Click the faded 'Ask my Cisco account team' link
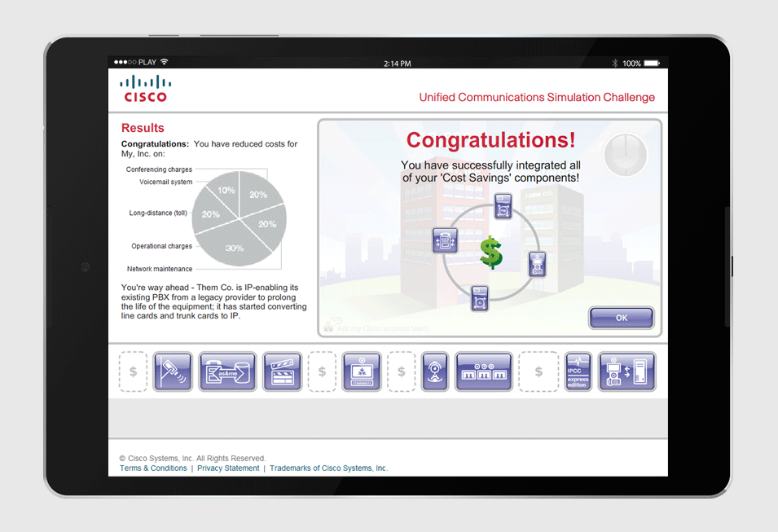Viewport: 778px width, 532px height. 377,328
